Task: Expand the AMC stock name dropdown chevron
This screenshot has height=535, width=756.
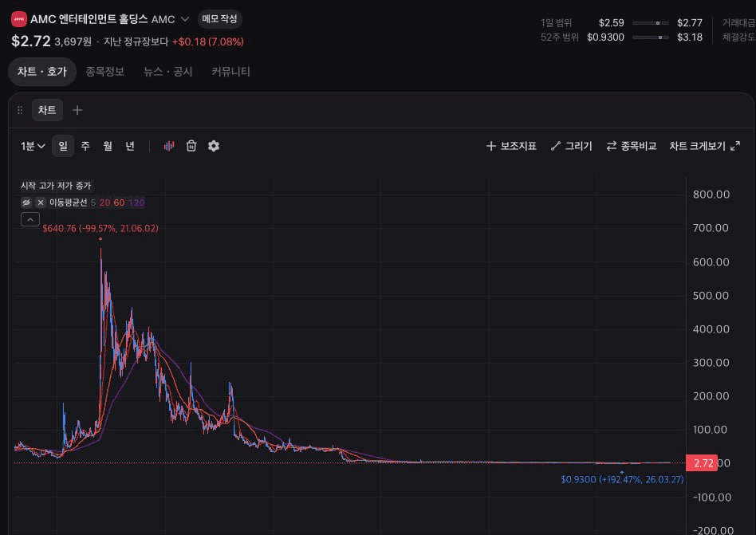Action: [x=185, y=19]
